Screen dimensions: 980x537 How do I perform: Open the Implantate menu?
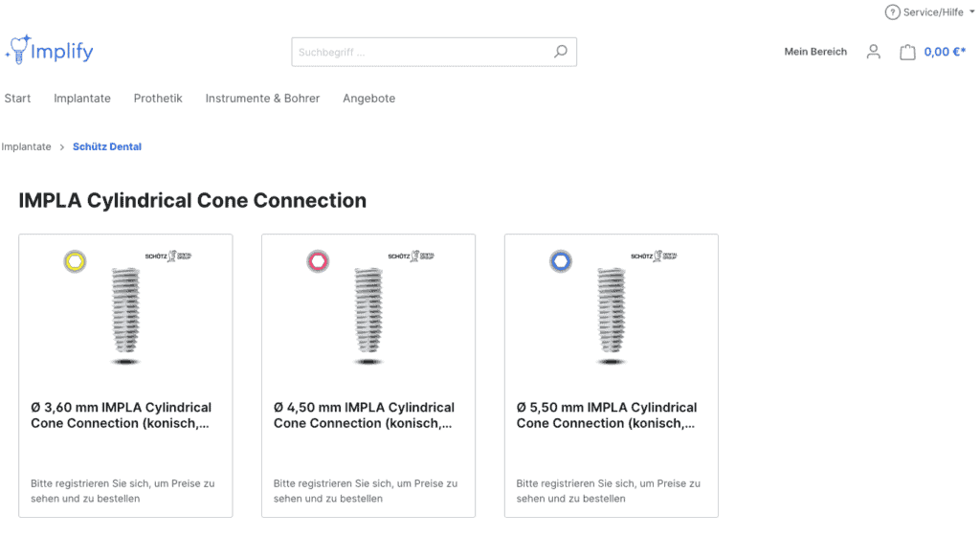82,99
